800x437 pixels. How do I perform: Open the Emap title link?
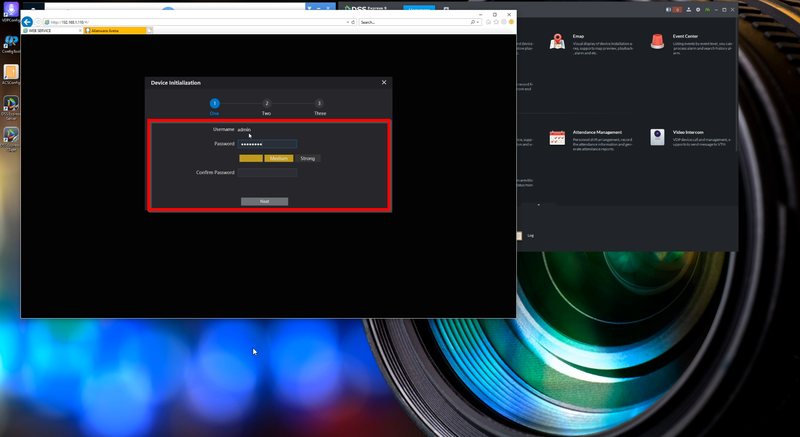(578, 36)
